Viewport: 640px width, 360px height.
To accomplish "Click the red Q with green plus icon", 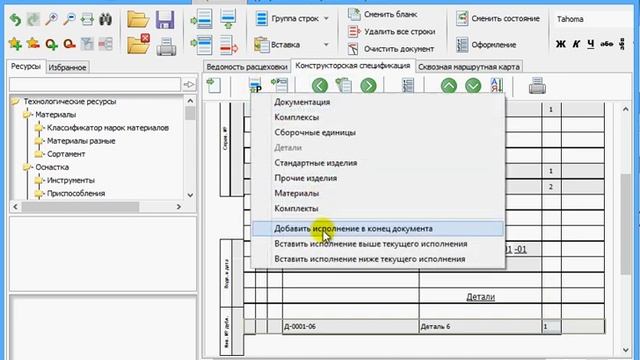I will (x=51, y=44).
